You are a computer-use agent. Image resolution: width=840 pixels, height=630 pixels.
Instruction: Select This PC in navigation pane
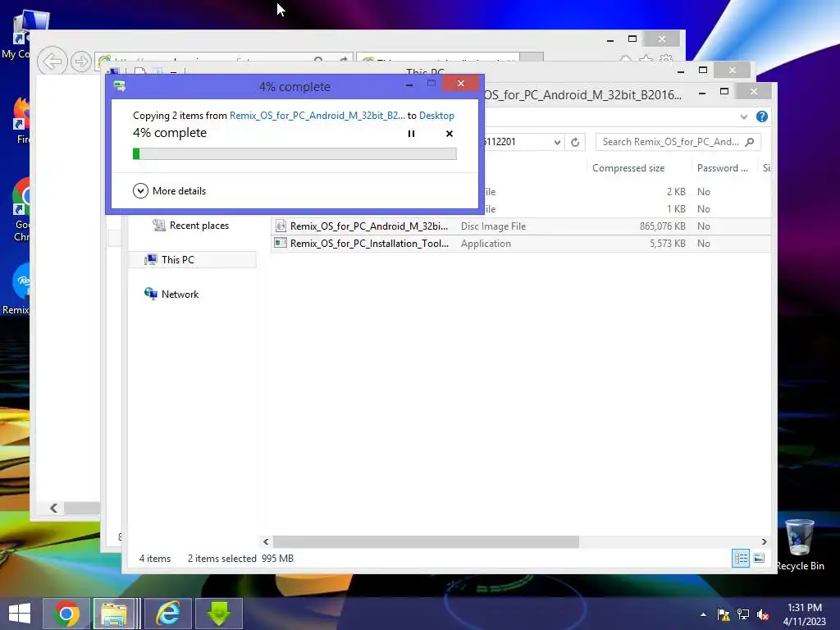click(178, 260)
